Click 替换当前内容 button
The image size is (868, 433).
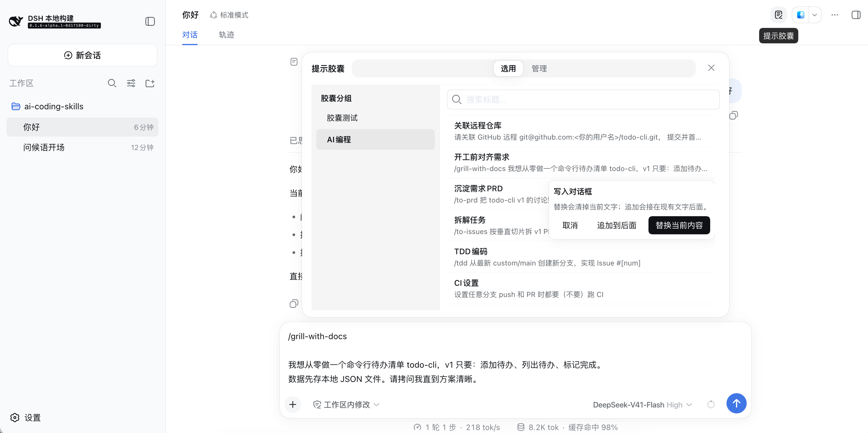point(679,225)
